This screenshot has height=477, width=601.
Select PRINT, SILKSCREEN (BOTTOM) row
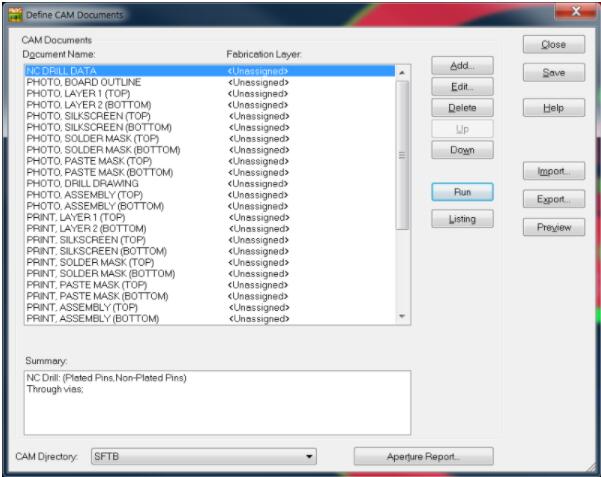(x=210, y=251)
